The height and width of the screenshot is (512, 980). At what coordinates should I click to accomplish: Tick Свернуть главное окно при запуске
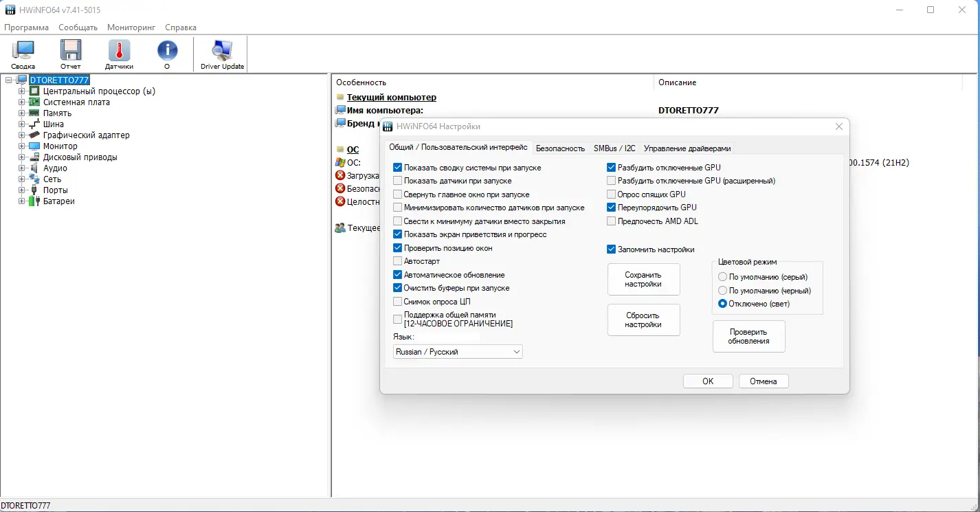[x=398, y=194]
